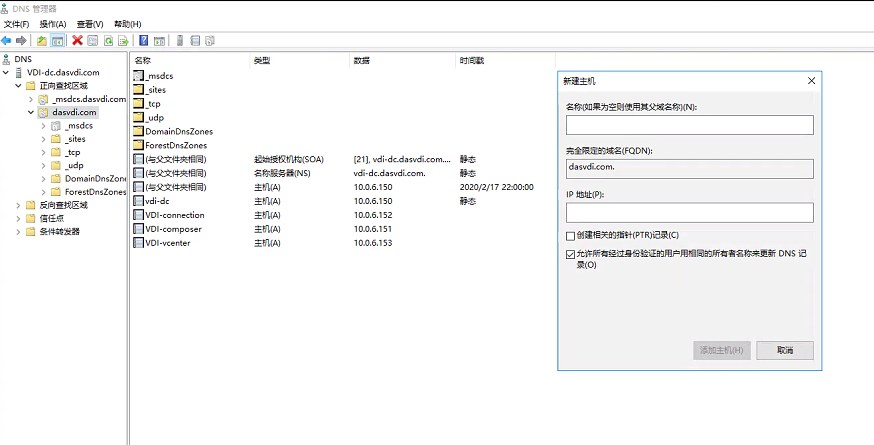Click the Export list toolbar icon
874x445 pixels.
(x=123, y=41)
